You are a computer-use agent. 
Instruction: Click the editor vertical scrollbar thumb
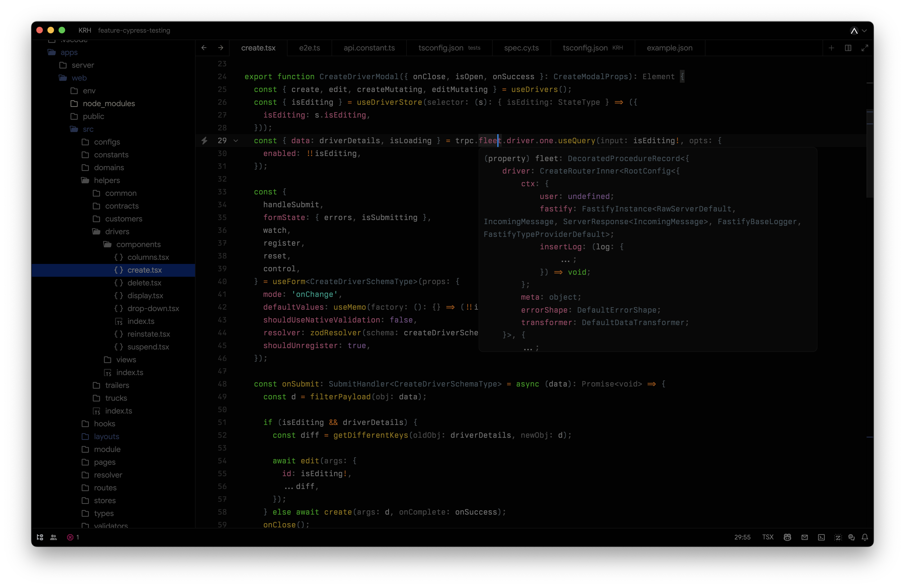coord(870,153)
